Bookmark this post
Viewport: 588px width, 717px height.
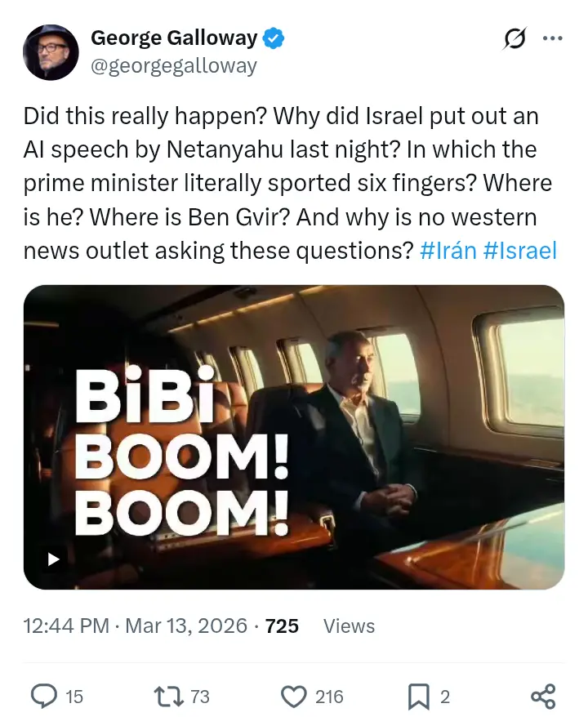[418, 696]
